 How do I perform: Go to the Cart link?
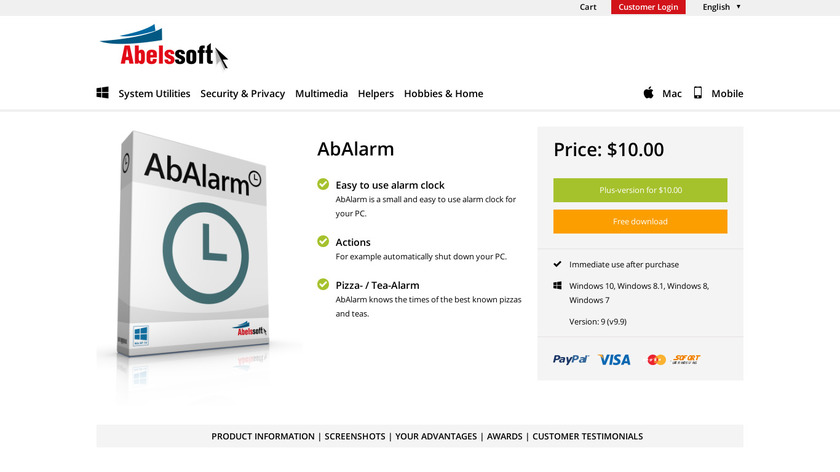588,7
